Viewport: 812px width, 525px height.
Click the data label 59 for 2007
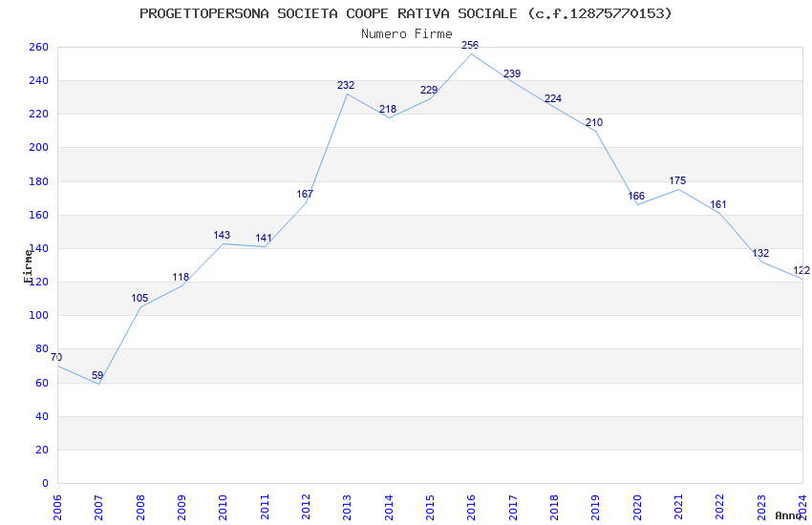pyautogui.click(x=97, y=375)
